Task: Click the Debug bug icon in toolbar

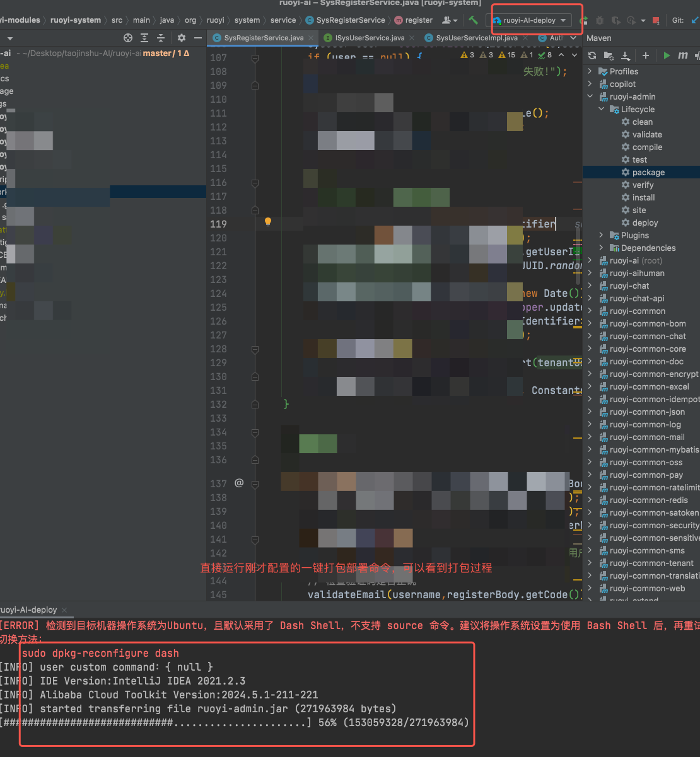Action: coord(600,20)
